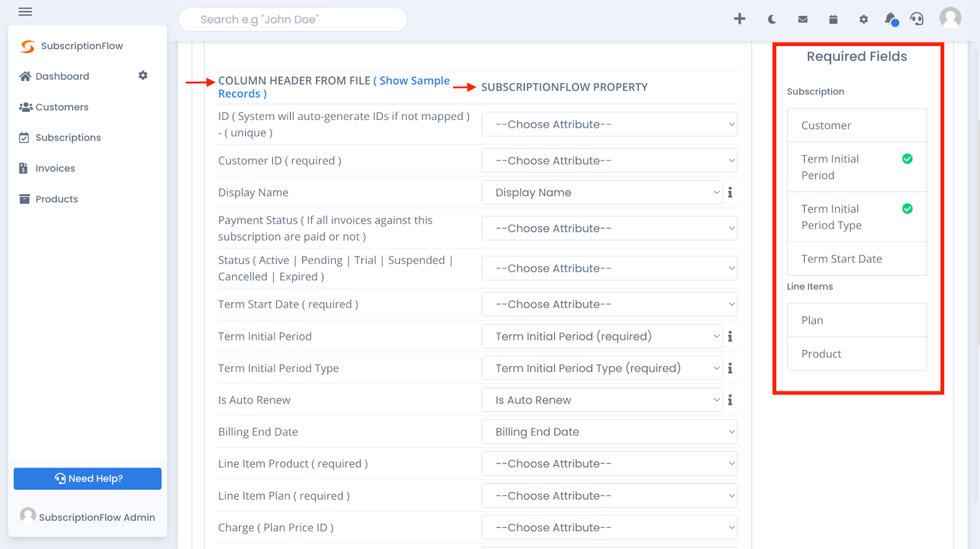
Task: Open Subscriptions in sidebar
Action: (60, 138)
